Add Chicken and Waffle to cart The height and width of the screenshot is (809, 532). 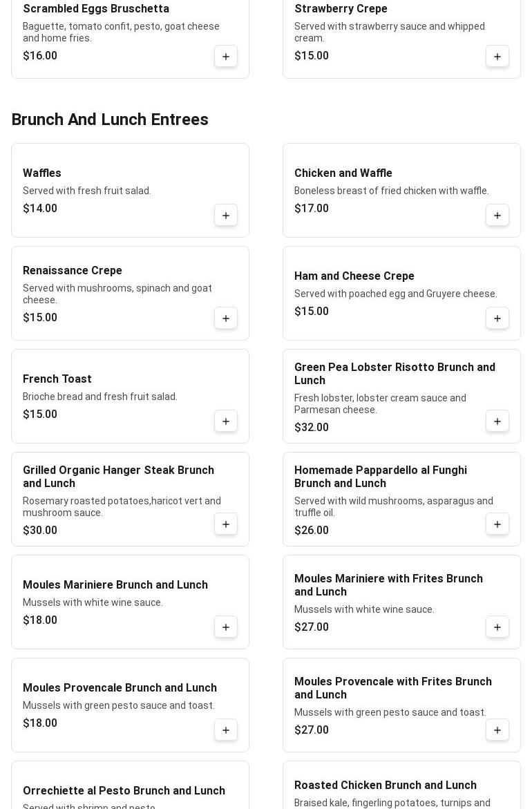pyautogui.click(x=497, y=215)
